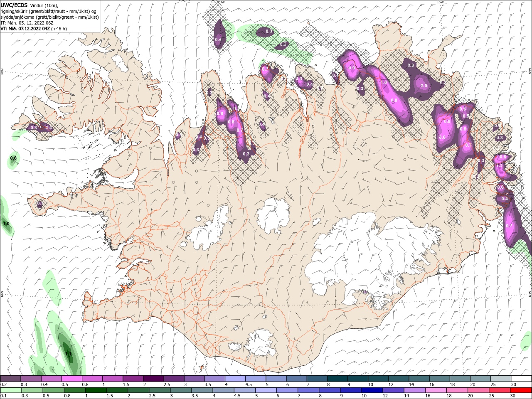Pick pale grey upper swatch between 25 and 30

click(x=501, y=379)
